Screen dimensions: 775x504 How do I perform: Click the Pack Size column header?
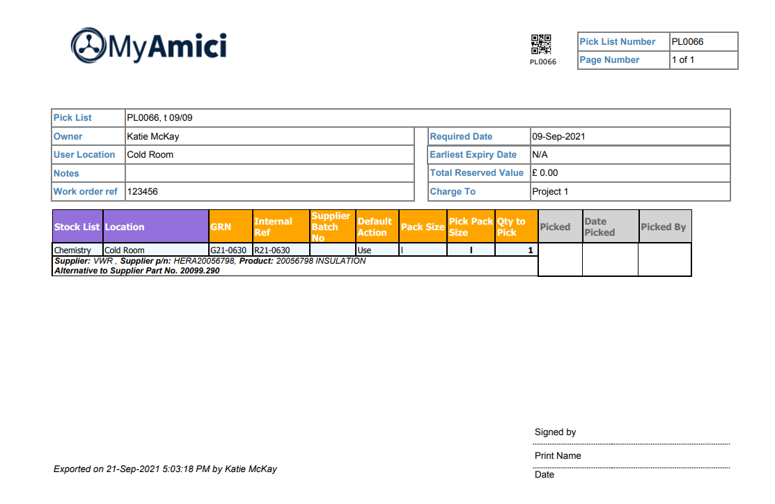423,227
